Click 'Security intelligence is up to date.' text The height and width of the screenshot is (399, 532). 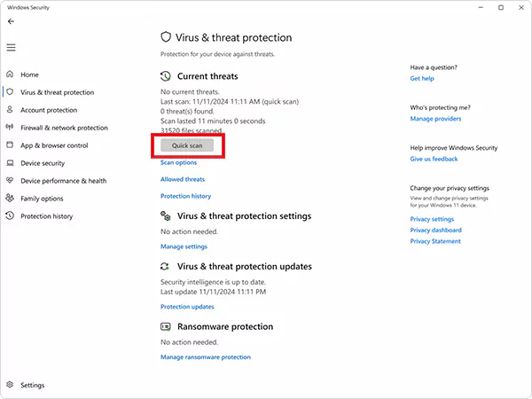[213, 282]
